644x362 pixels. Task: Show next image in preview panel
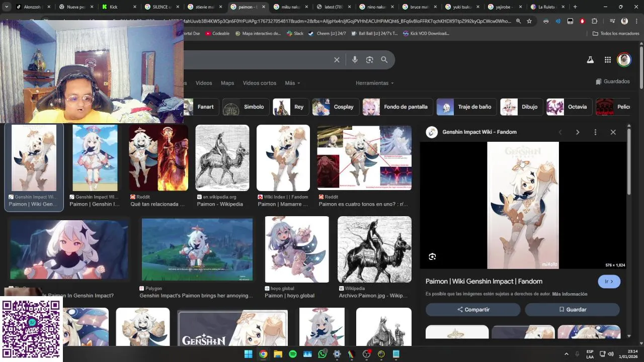point(578,132)
